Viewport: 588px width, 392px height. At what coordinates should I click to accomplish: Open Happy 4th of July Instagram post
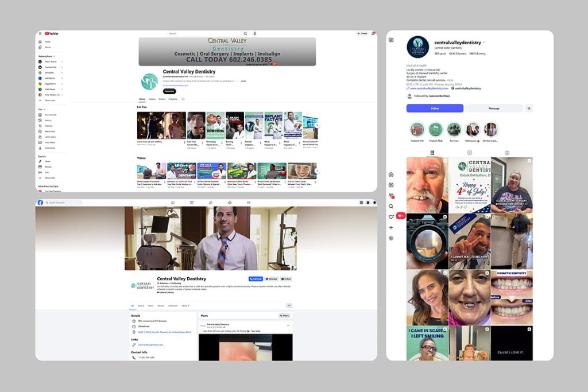470,185
